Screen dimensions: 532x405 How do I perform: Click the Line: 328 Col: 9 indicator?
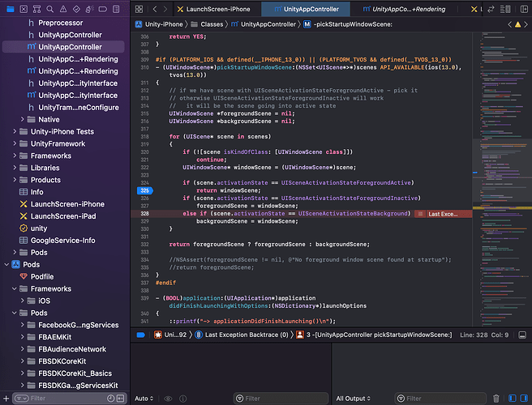coord(484,335)
